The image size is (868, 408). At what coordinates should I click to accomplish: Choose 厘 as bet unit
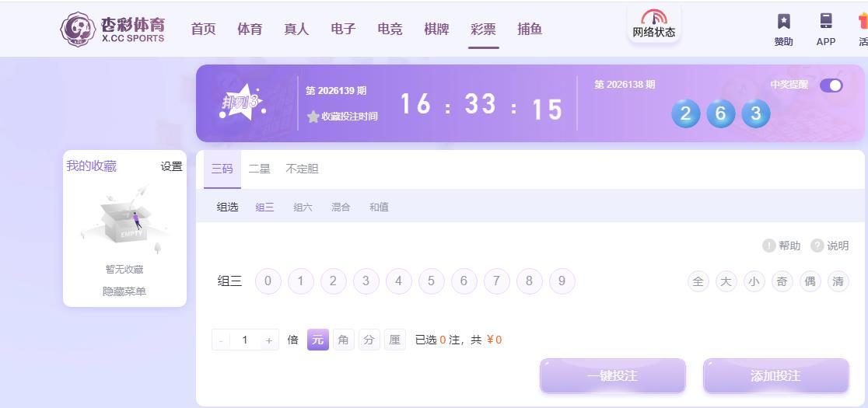point(394,340)
